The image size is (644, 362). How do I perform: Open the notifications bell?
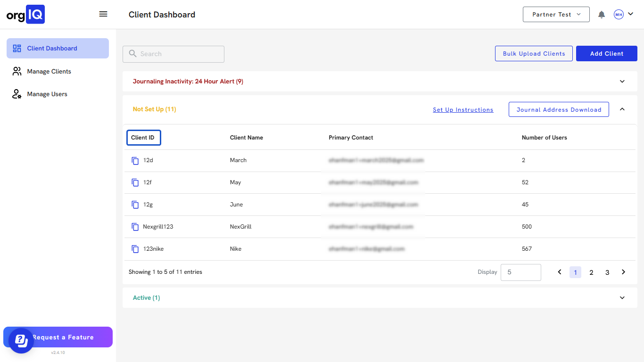(x=602, y=15)
